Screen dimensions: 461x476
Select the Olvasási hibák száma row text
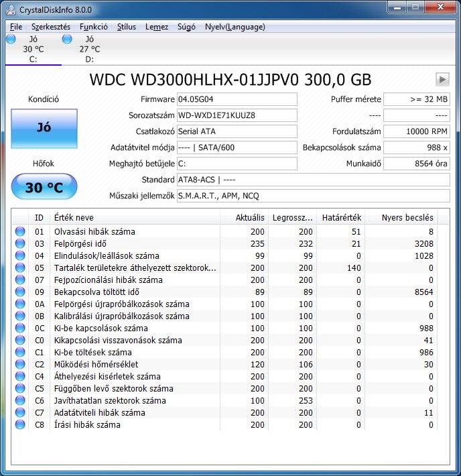[94, 231]
